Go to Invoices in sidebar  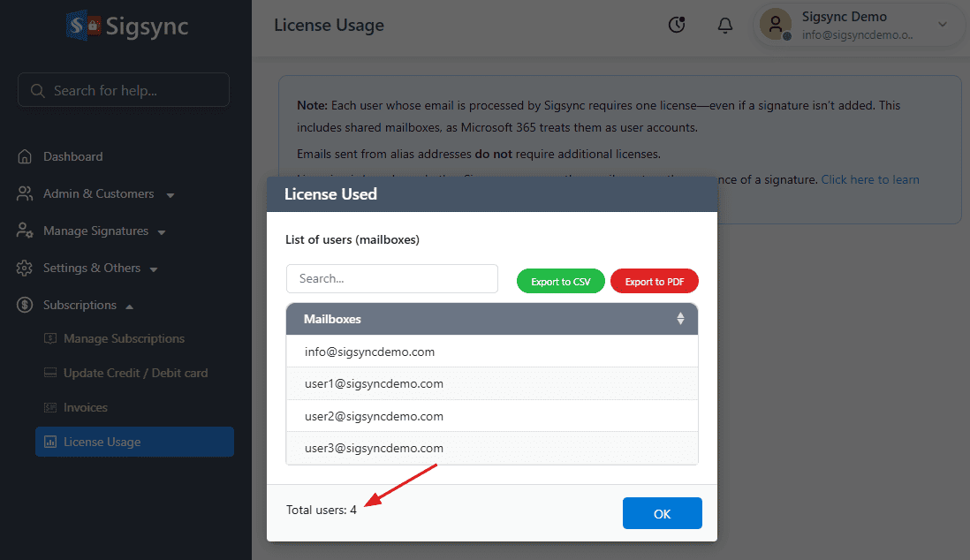(x=85, y=407)
